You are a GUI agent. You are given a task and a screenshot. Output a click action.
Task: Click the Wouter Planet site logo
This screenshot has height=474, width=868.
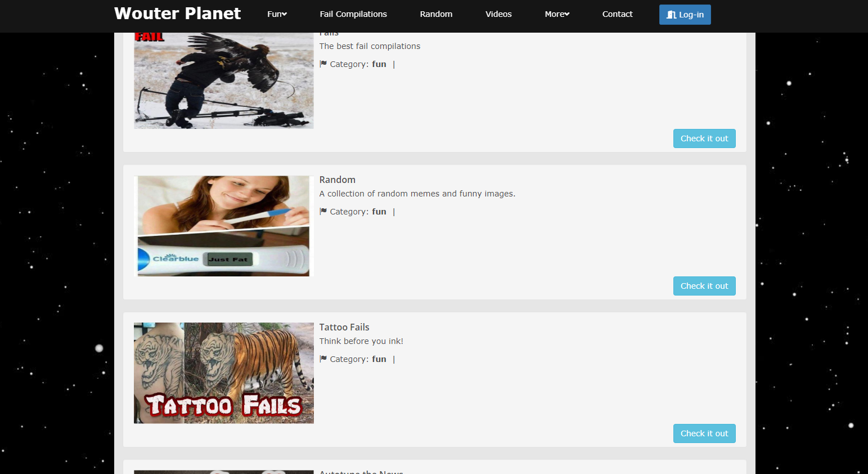click(x=177, y=13)
